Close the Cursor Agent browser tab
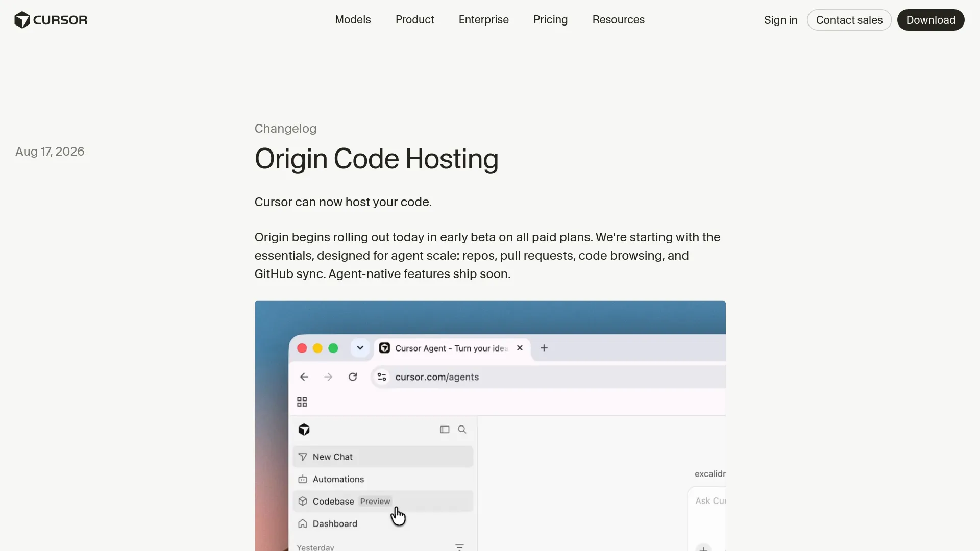The width and height of the screenshot is (980, 551). click(520, 348)
